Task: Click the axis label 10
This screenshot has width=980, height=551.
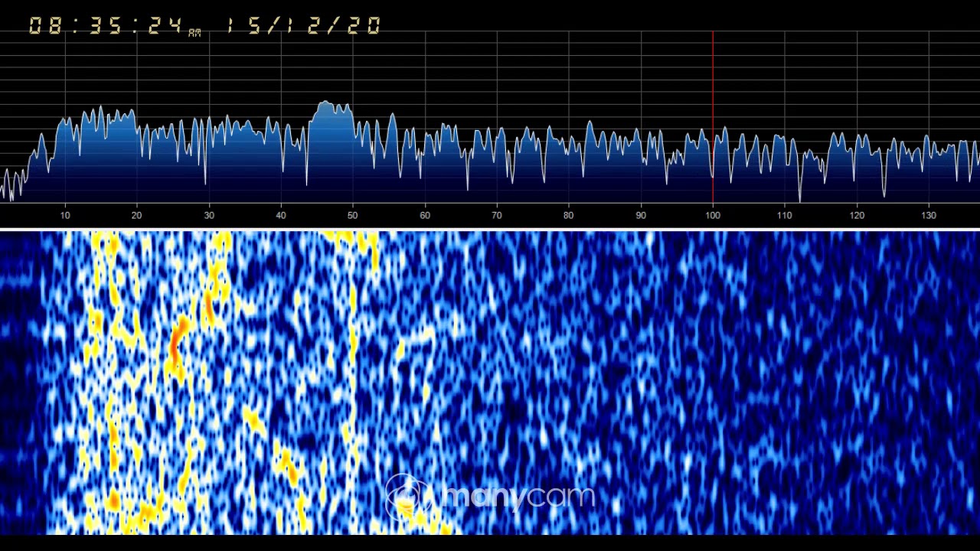Action: (65, 216)
